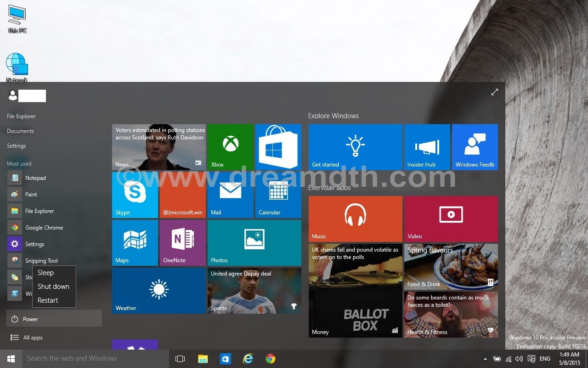Open This PC desktop icon
Screen dimensions: 588x368
click(17, 19)
